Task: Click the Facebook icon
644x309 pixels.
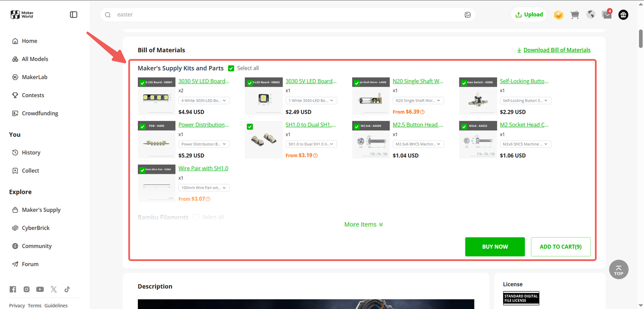Action: [x=13, y=289]
